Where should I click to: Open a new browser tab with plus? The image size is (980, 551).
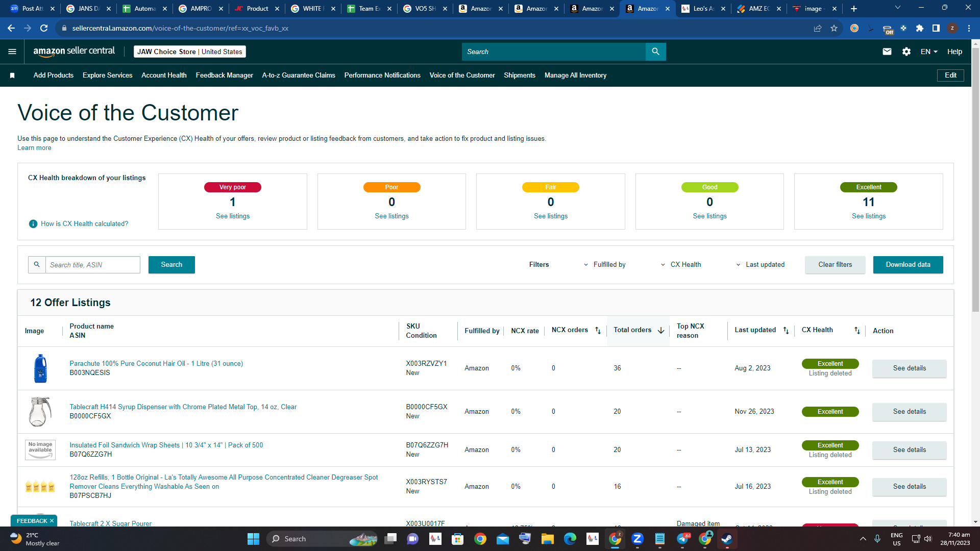click(x=854, y=9)
